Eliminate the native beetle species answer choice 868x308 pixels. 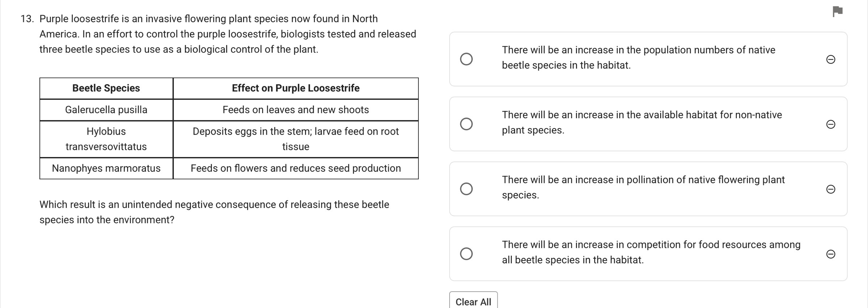pyautogui.click(x=831, y=59)
